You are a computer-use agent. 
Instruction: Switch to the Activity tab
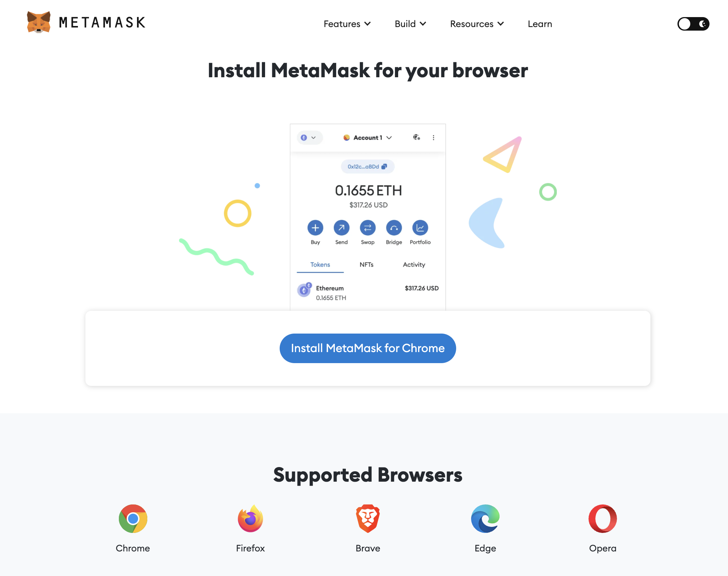click(x=414, y=265)
